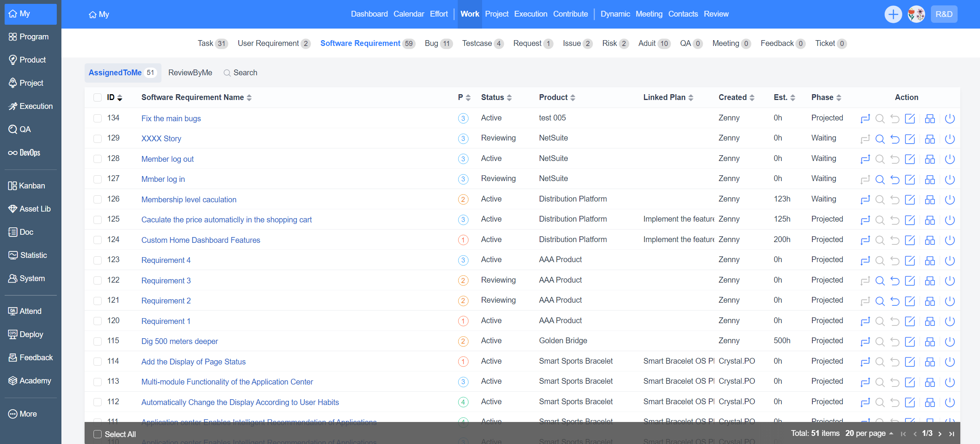The height and width of the screenshot is (444, 980).
Task: Click the split blocks icon for Requirement 1
Action: pos(929,321)
